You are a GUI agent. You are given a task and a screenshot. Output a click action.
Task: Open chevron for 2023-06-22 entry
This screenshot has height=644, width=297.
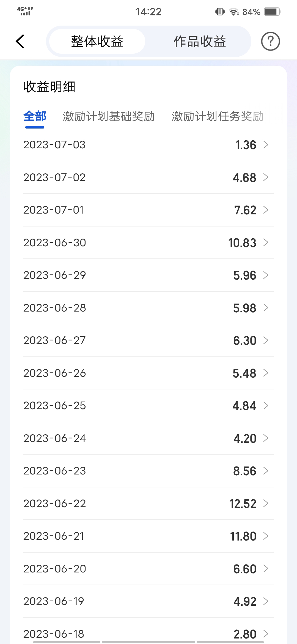pos(266,503)
